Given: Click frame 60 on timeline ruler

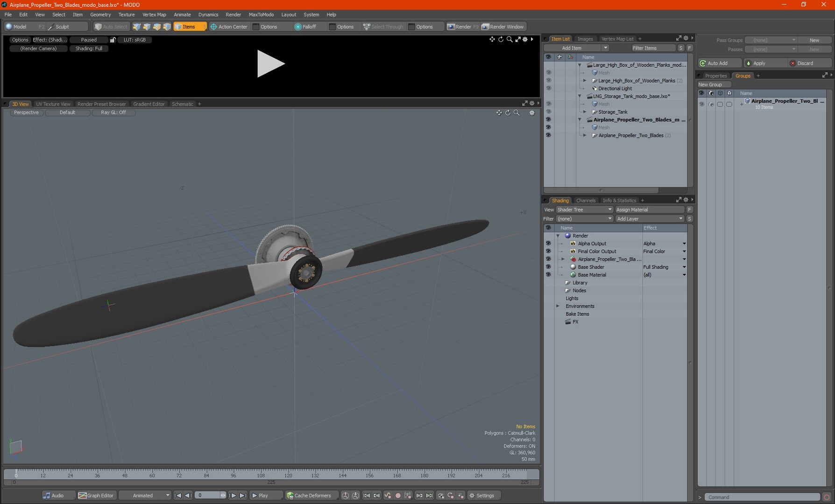Looking at the screenshot, I should [x=152, y=476].
